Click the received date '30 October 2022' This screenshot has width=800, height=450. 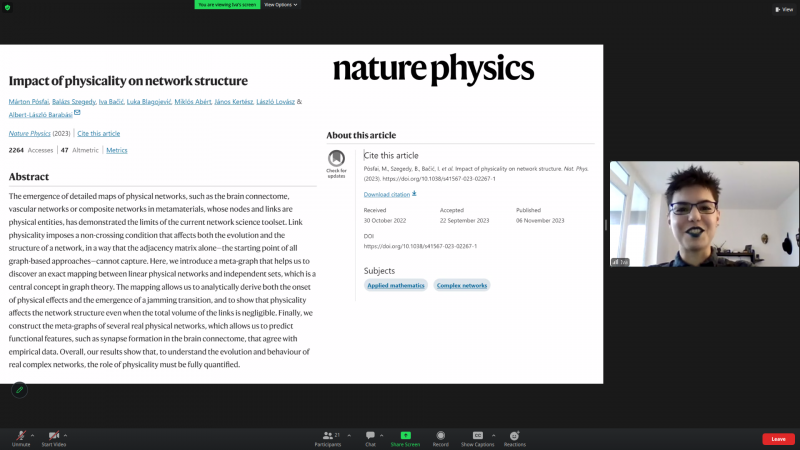[385, 220]
